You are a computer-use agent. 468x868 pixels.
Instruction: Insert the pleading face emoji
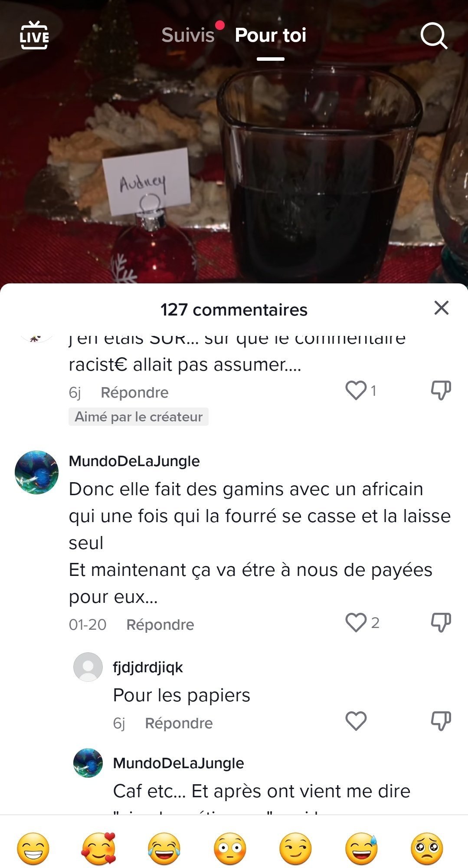[427, 848]
